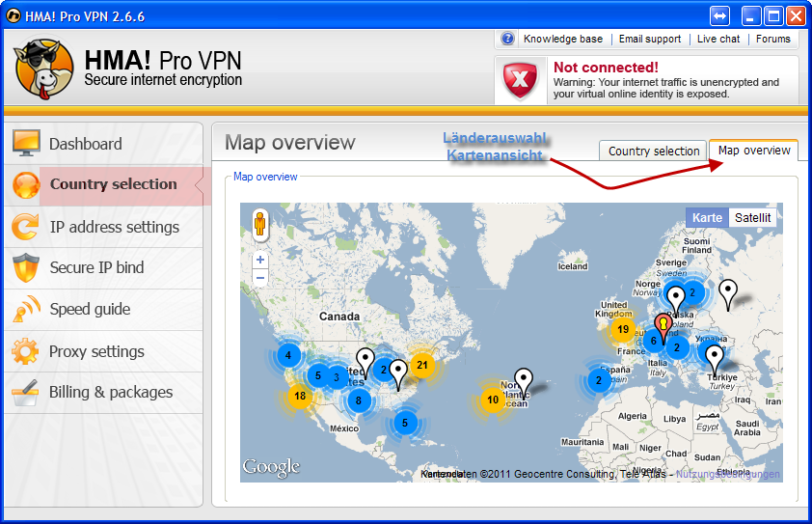Image resolution: width=812 pixels, height=524 pixels.
Task: Select the blue 8 cluster over southern US
Action: tap(359, 400)
